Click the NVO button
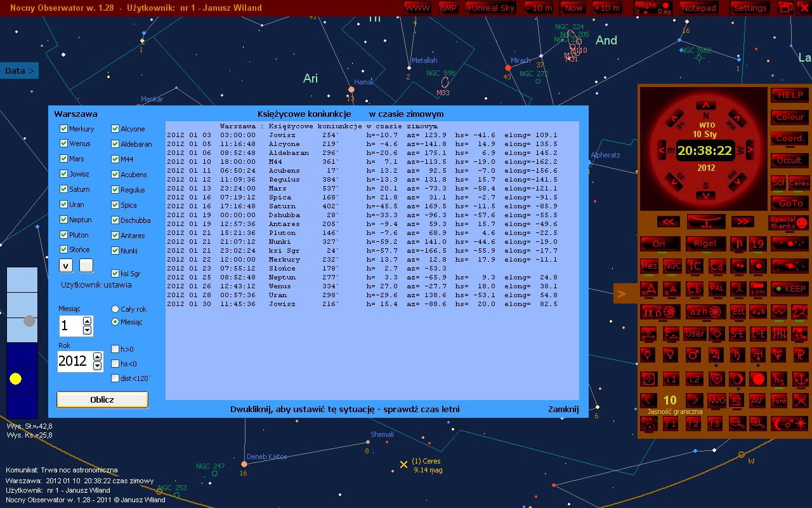 coord(717,400)
